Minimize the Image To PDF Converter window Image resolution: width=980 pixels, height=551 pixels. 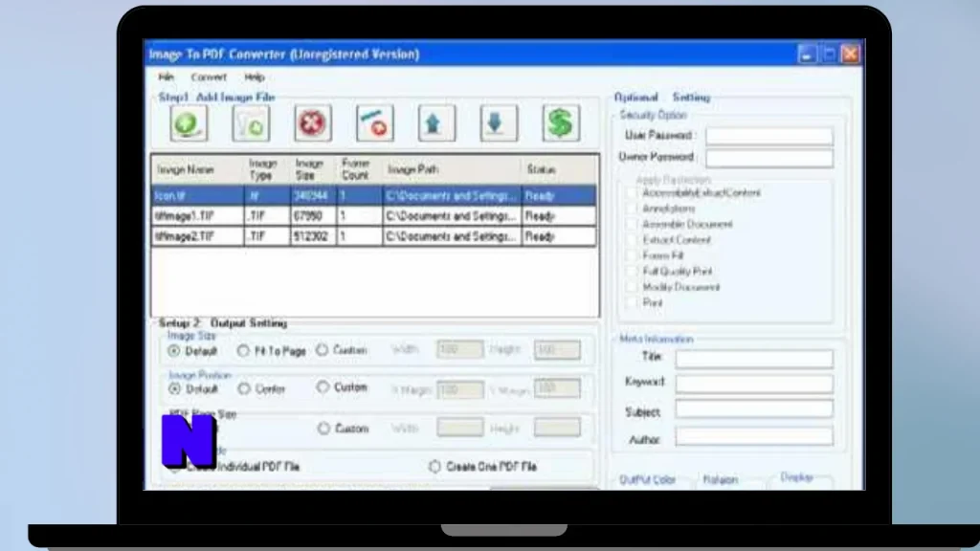(x=807, y=55)
